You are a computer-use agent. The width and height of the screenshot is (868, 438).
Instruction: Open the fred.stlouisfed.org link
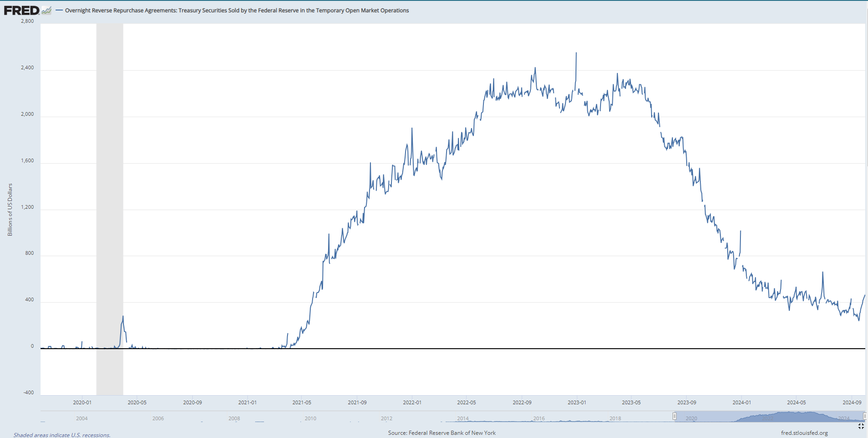pos(804,433)
